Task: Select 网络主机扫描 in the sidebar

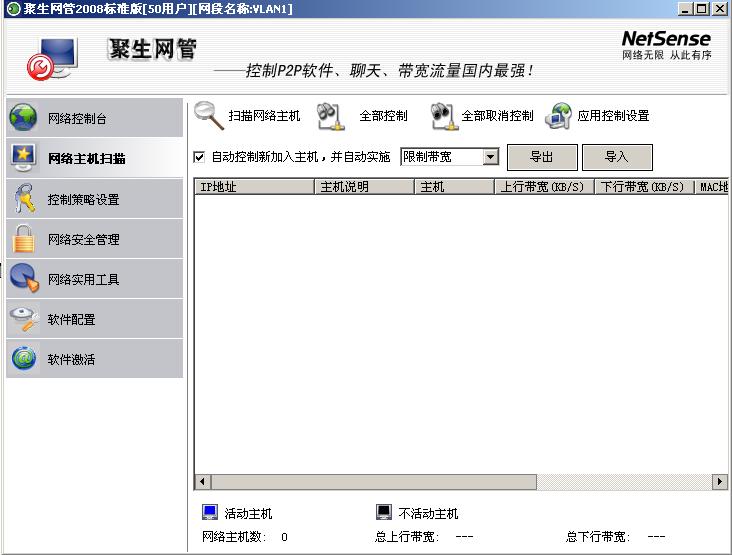Action: point(94,158)
